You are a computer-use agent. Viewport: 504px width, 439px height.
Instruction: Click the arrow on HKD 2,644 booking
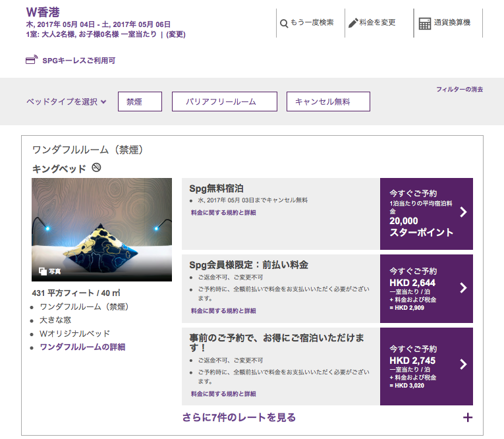point(463,288)
